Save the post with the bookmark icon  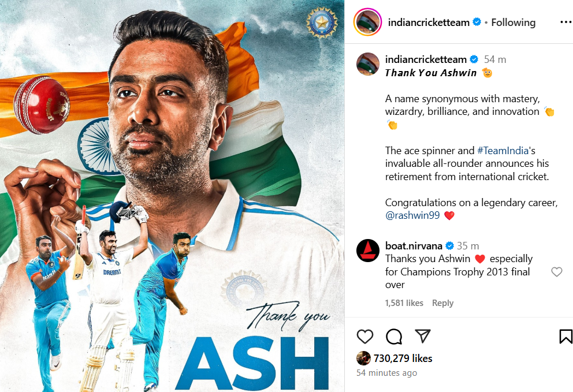coord(565,337)
